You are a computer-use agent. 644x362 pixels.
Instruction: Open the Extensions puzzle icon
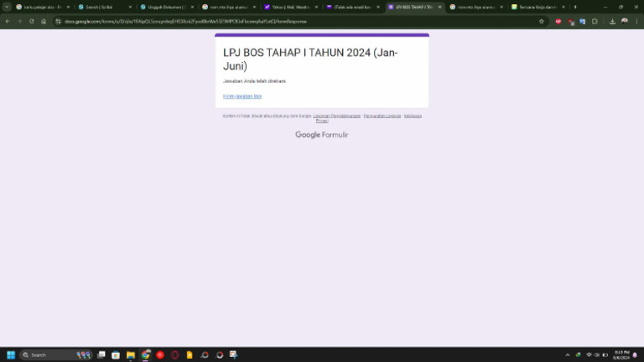pos(595,21)
